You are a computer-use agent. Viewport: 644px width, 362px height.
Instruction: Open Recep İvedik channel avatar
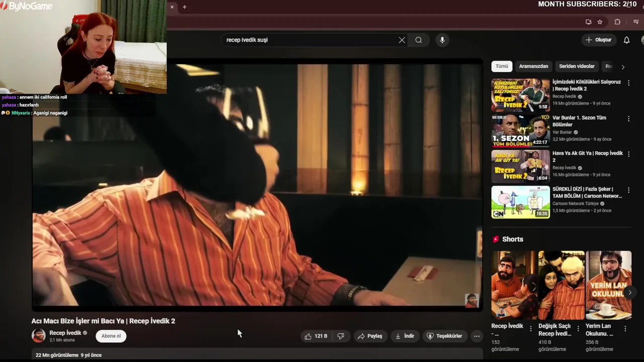click(39, 336)
